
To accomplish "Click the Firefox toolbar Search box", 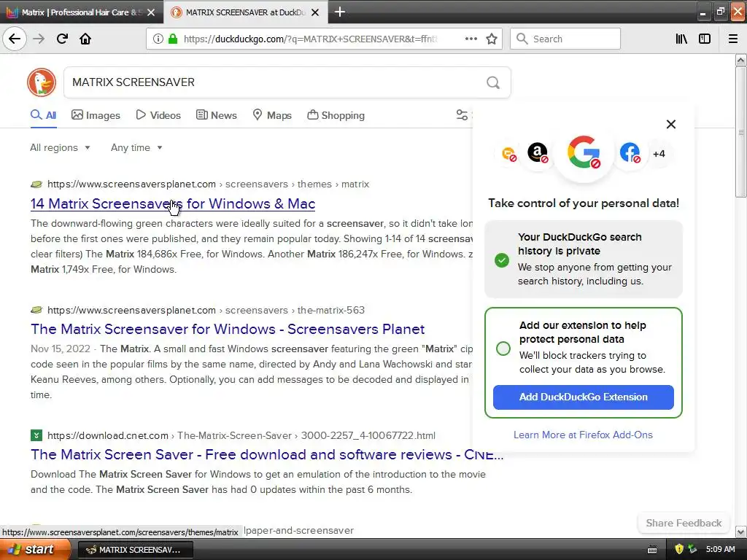I will coord(565,39).
